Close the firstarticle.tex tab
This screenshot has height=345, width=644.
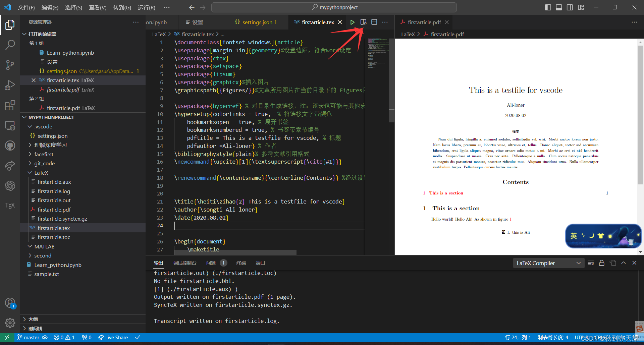[340, 22]
